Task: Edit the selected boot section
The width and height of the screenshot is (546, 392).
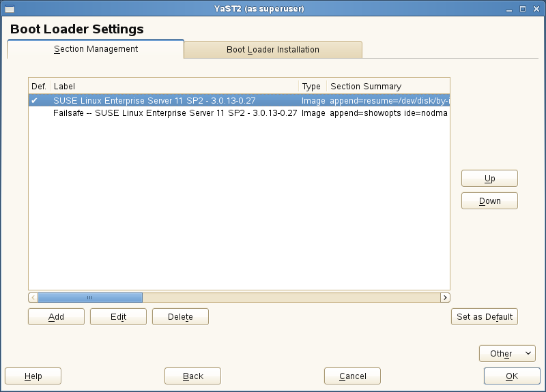Action: coord(118,316)
